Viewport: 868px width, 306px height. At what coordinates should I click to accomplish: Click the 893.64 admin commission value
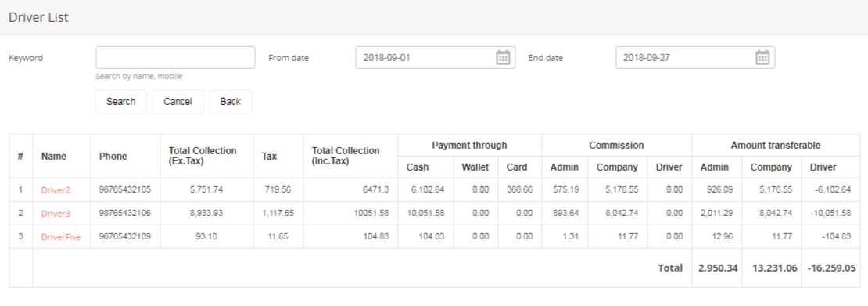(x=565, y=214)
